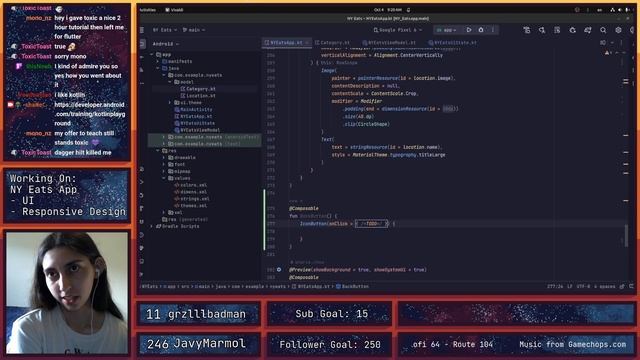Image resolution: width=640 pixels, height=360 pixels.
Task: Open the Google Pixel device selector dropdown
Action: tap(398, 30)
